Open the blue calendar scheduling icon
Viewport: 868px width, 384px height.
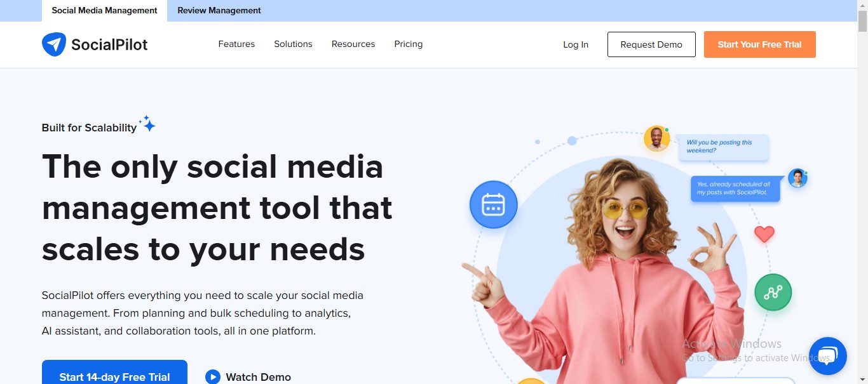pyautogui.click(x=494, y=205)
